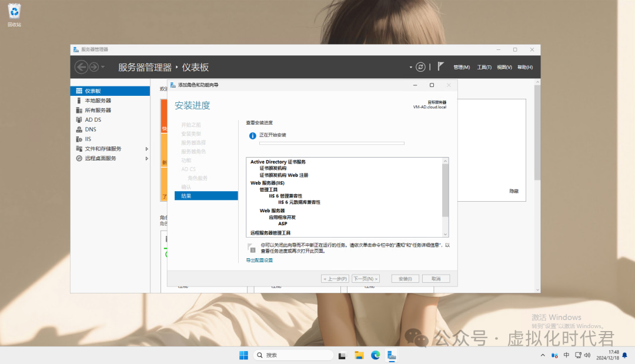The height and width of the screenshot is (364, 635).
Task: Open File Explorer from the taskbar
Action: tap(359, 355)
